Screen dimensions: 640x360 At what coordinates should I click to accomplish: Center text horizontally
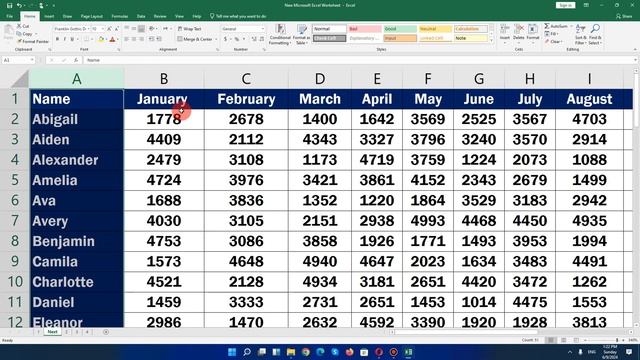(134, 39)
